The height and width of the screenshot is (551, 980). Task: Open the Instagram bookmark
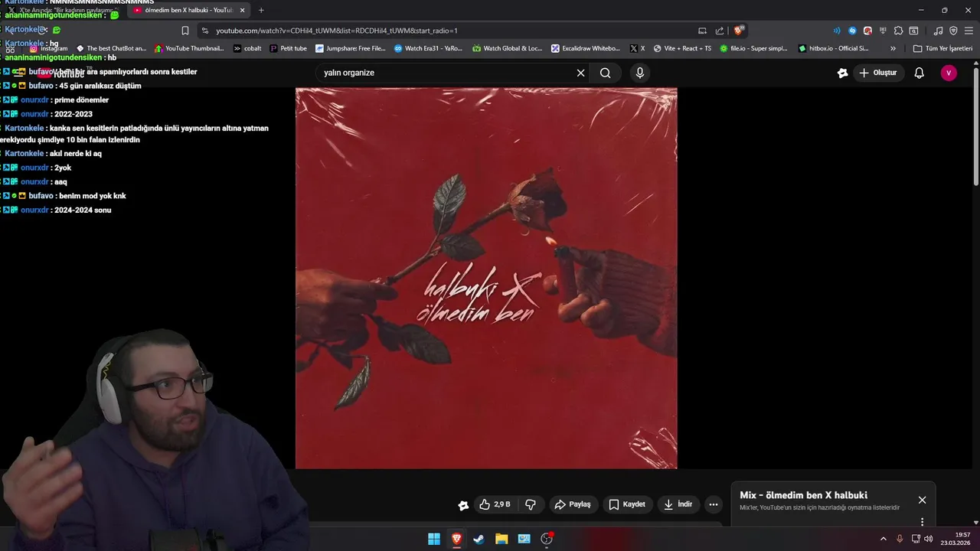(x=48, y=48)
